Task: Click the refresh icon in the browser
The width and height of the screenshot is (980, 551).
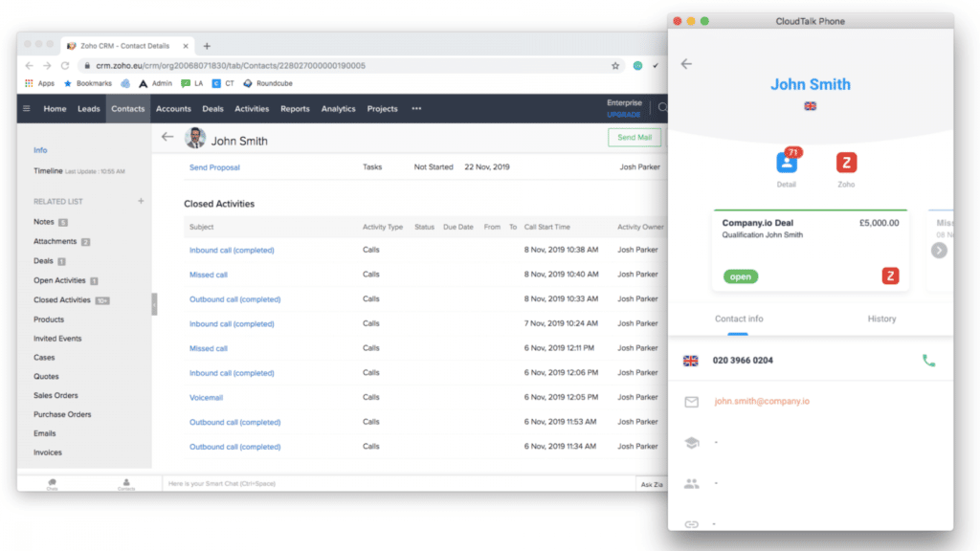Action: point(63,65)
